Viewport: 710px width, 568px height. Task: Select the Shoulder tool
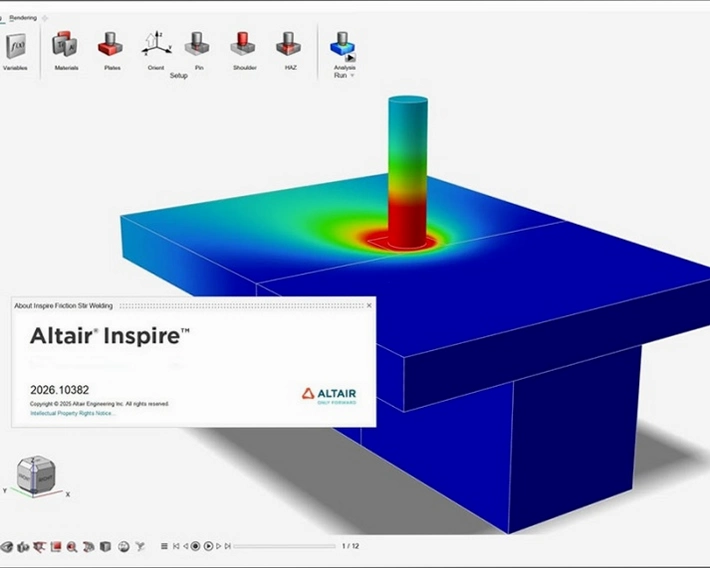(x=245, y=51)
